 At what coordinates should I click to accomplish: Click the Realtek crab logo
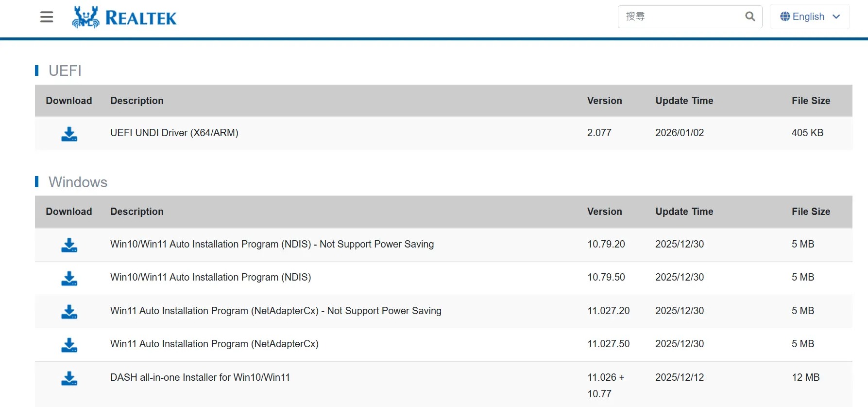(85, 17)
